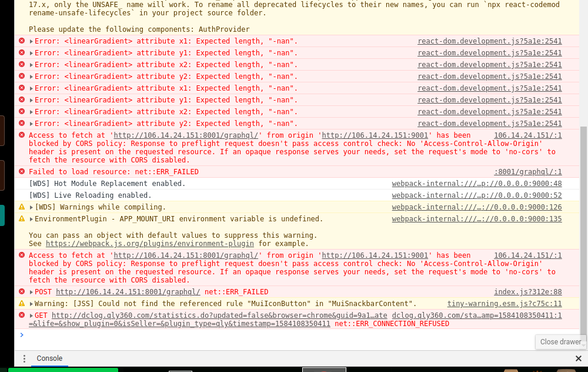Select text "Failed to load resource: net::ERR_FAILED"

(x=113, y=172)
